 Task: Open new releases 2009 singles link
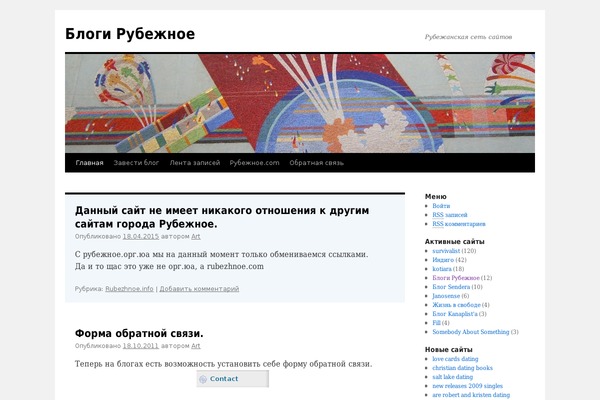468,386
